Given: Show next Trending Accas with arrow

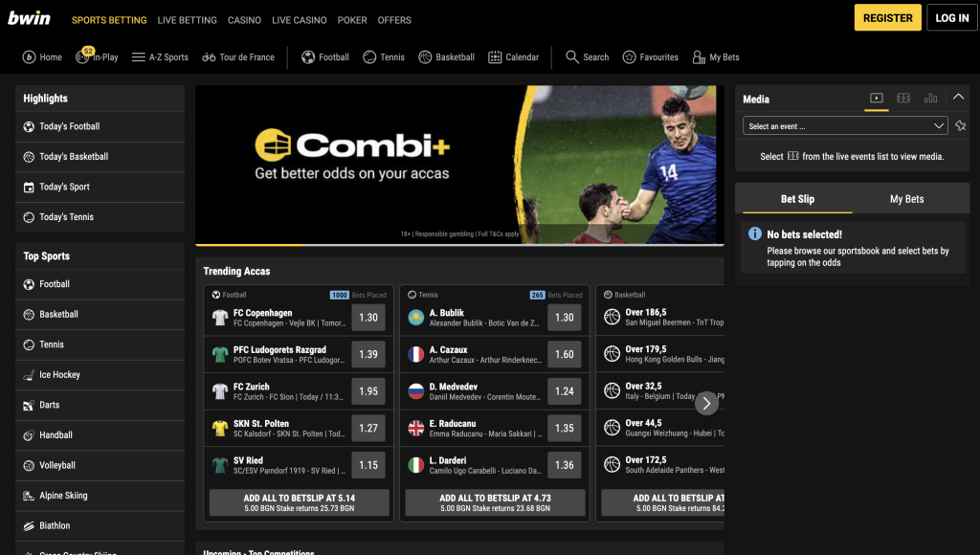Looking at the screenshot, I should click(706, 403).
